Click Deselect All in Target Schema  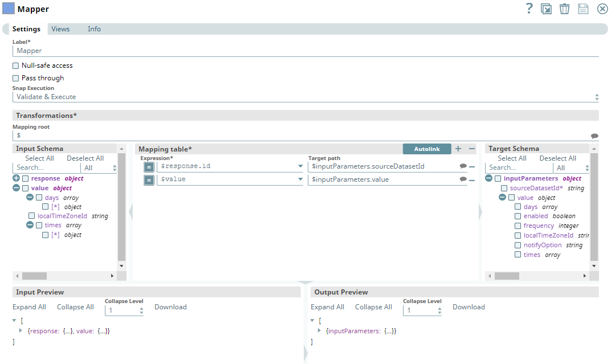point(557,158)
